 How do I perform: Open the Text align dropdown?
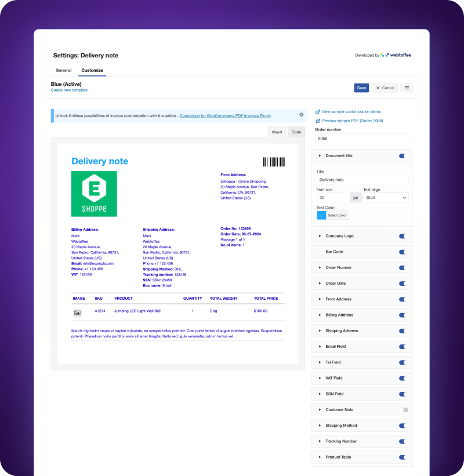[386, 198]
